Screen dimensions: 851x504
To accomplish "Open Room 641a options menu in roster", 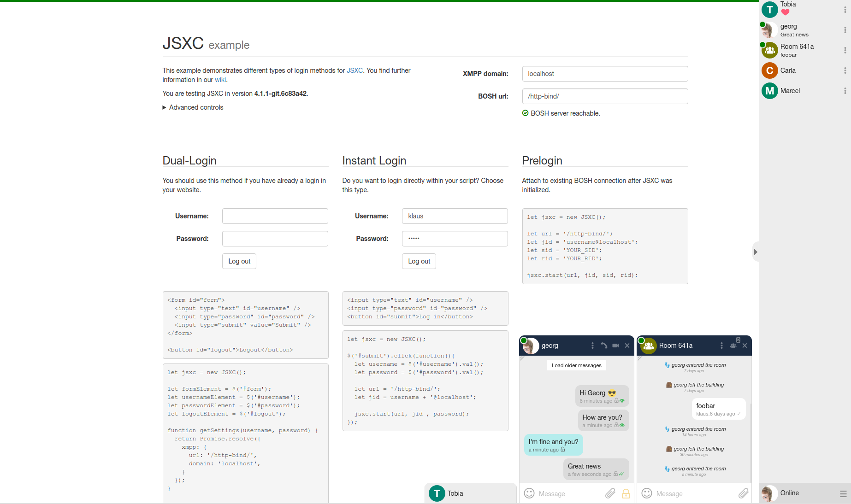I will 845,50.
